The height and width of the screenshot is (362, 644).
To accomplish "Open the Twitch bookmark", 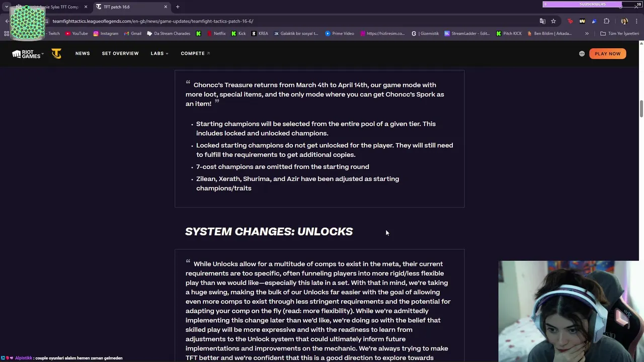I will click(53, 34).
